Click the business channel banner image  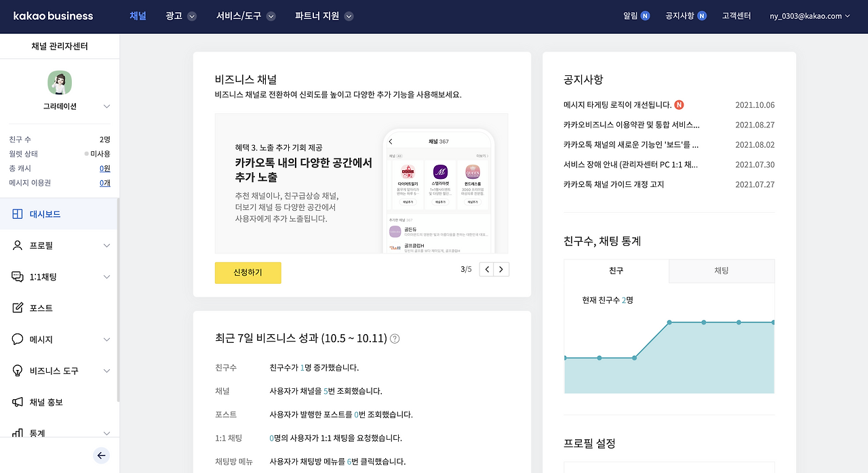click(361, 184)
